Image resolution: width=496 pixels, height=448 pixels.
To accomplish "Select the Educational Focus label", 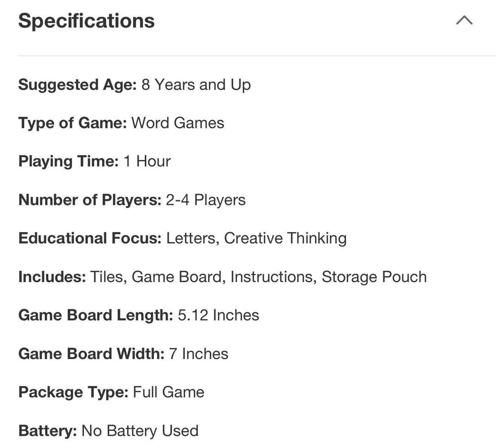I will [x=90, y=238].
